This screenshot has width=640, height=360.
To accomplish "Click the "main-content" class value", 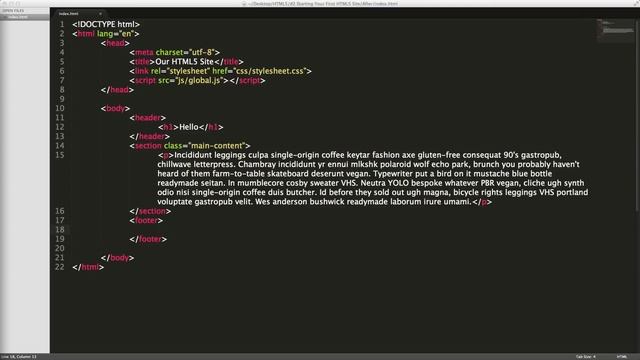I will coord(216,146).
